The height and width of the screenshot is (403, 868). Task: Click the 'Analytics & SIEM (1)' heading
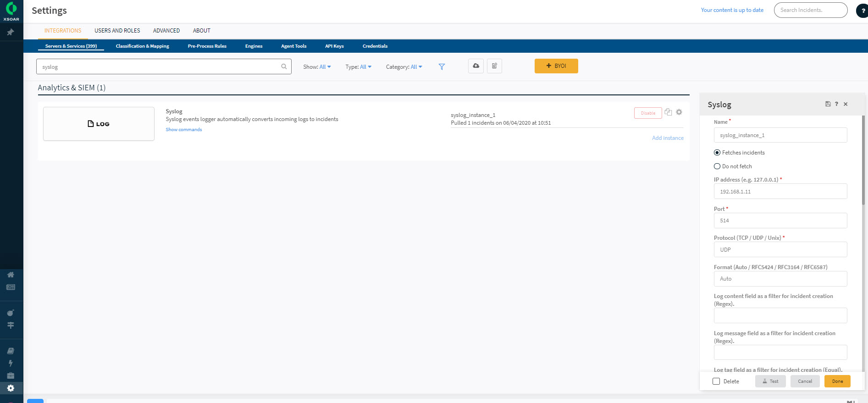pyautogui.click(x=72, y=88)
